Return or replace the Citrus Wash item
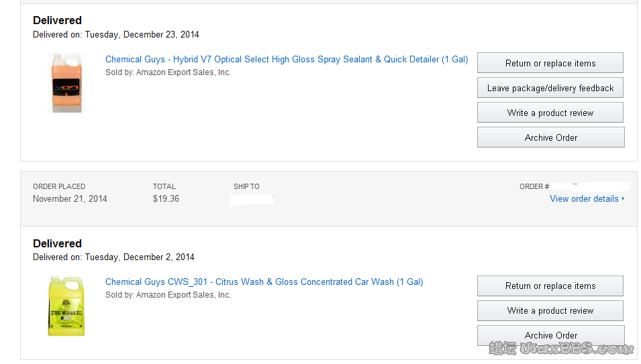This screenshot has height=364, width=641. point(550,286)
